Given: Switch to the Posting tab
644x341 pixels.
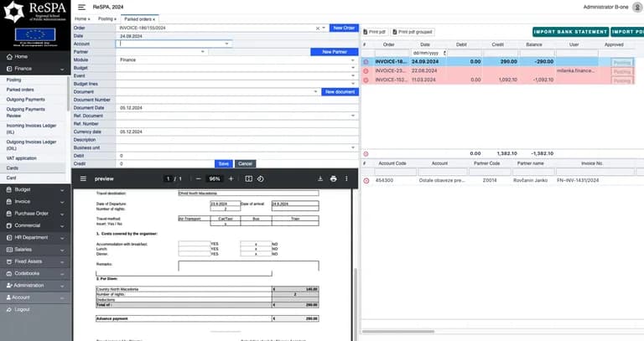Looking at the screenshot, I should tap(106, 19).
